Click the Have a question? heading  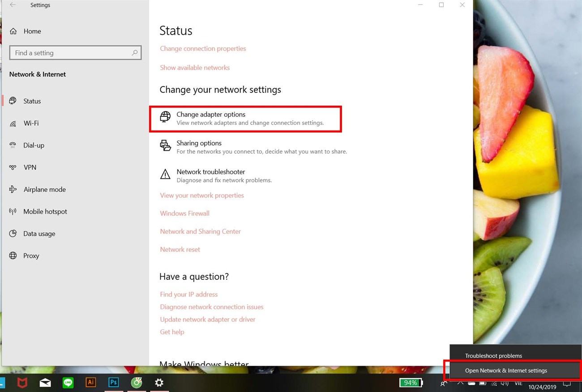click(194, 277)
